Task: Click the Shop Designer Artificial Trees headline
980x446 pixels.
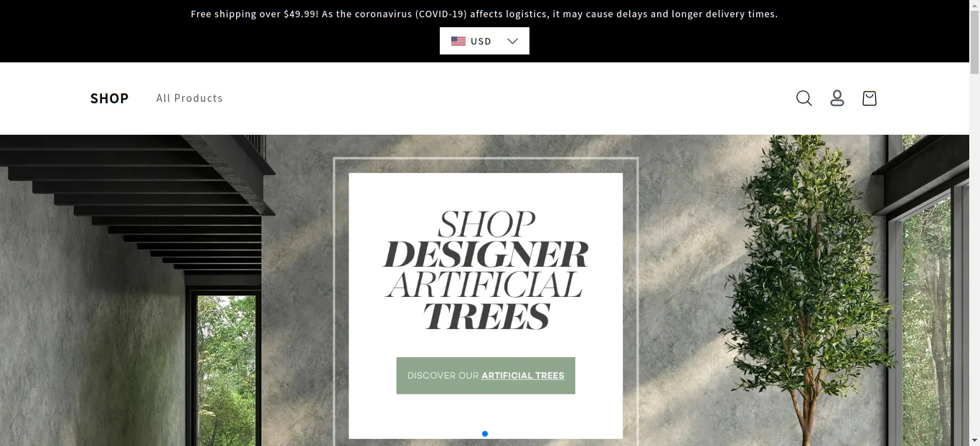Action: coord(486,270)
